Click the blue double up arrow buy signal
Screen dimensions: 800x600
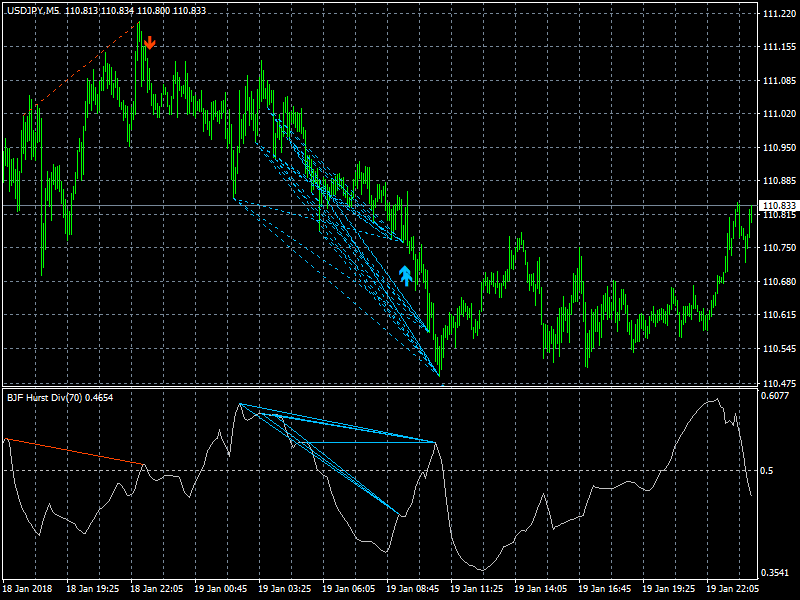pos(405,276)
